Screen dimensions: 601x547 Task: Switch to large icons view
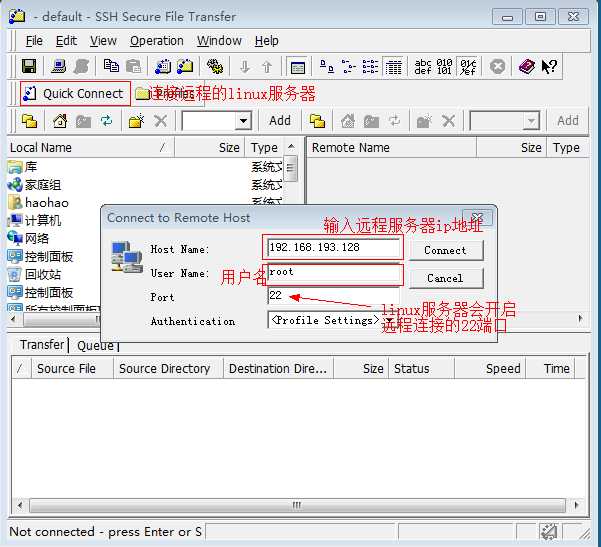pyautogui.click(x=327, y=67)
